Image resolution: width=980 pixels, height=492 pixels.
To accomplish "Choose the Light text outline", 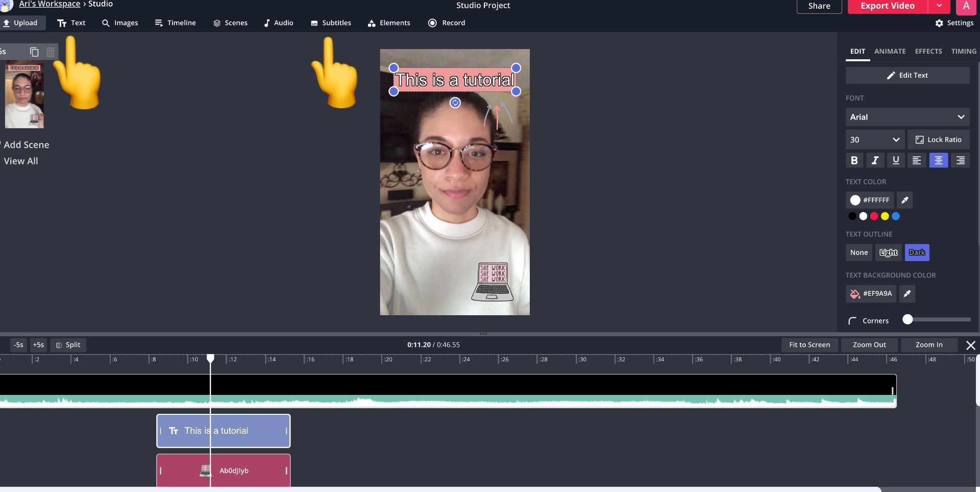I will pos(888,252).
